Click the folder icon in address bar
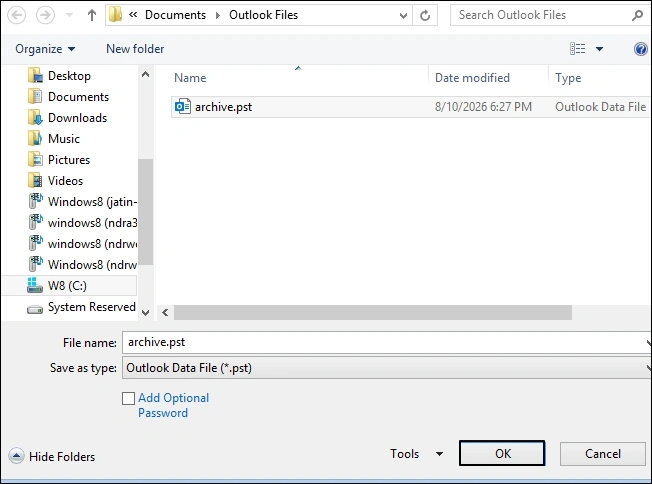This screenshot has height=484, width=652. coord(115,15)
